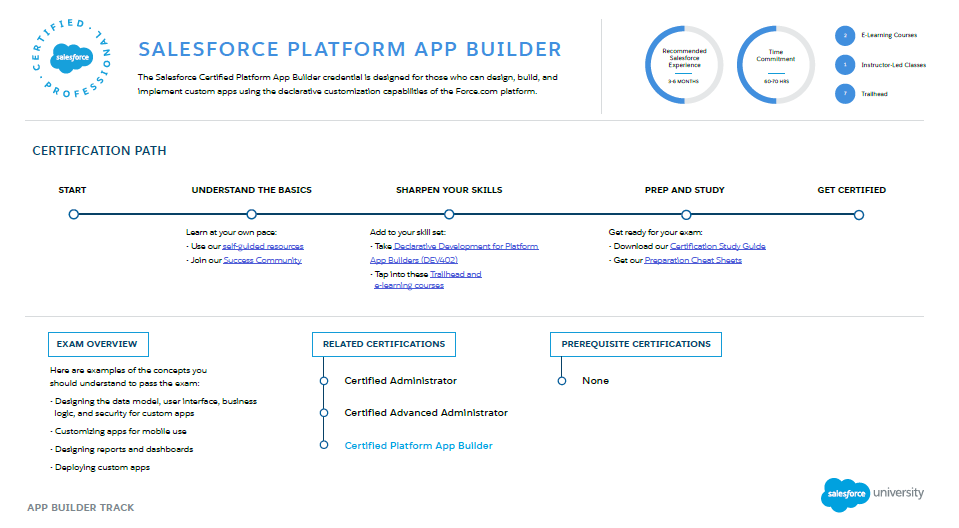This screenshot has width=959, height=528.
Task: Click the UNDERSTAND THE BASICS label
Action: pos(251,190)
